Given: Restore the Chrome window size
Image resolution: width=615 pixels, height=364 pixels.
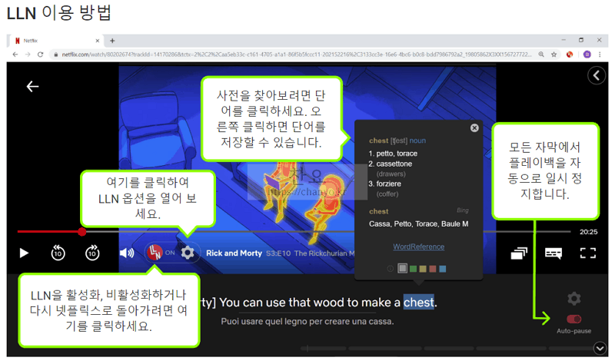Looking at the screenshot, I should (581, 40).
